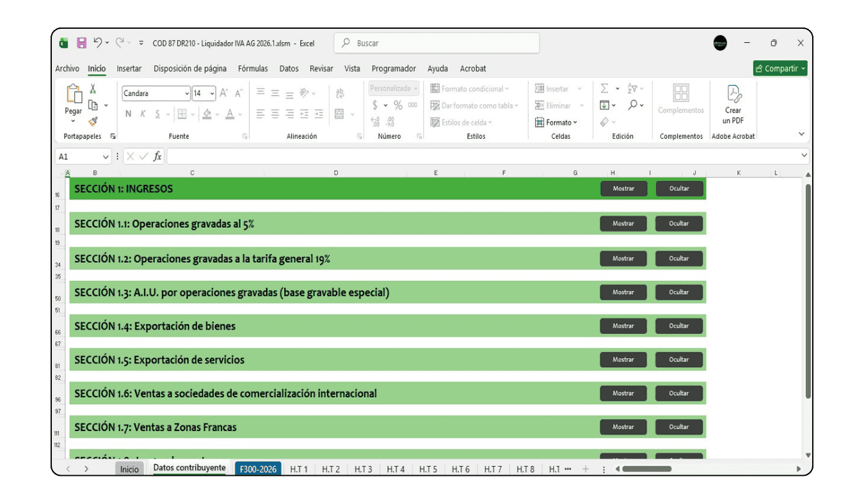The height and width of the screenshot is (504, 864).
Task: Click the font color A swatch
Action: (230, 114)
